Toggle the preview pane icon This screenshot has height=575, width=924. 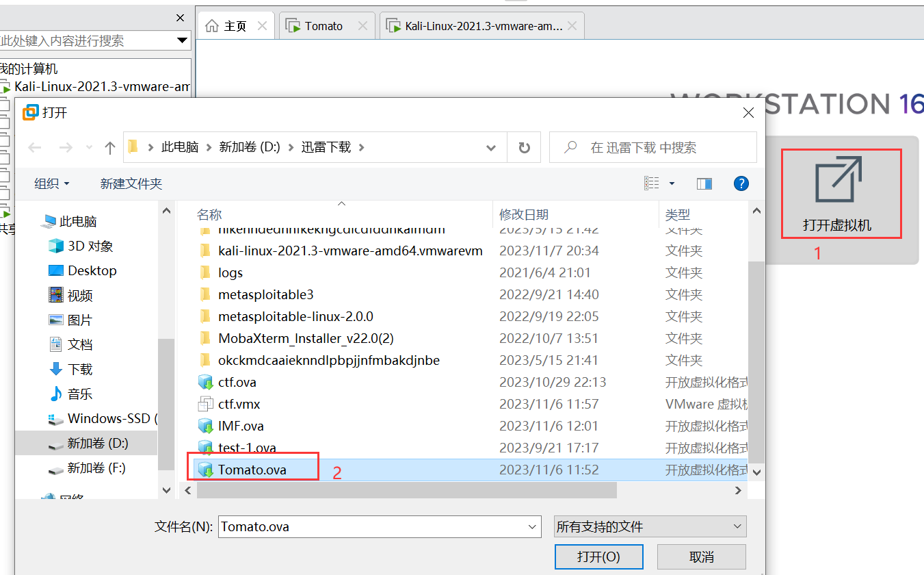pyautogui.click(x=704, y=183)
